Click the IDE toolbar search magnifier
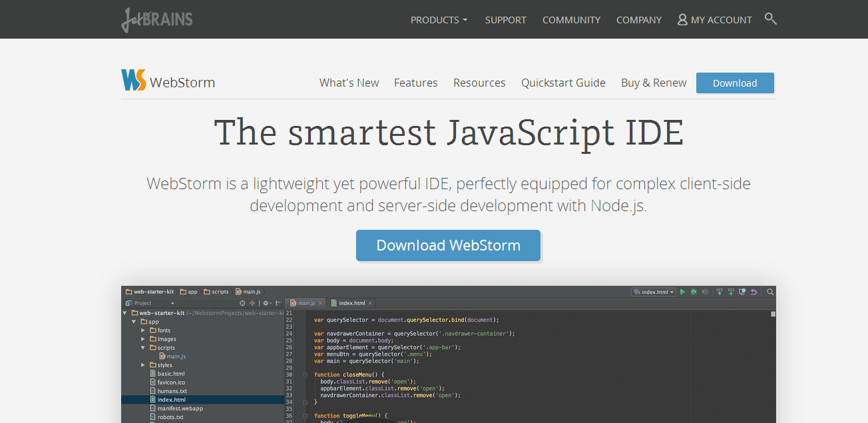 [770, 292]
